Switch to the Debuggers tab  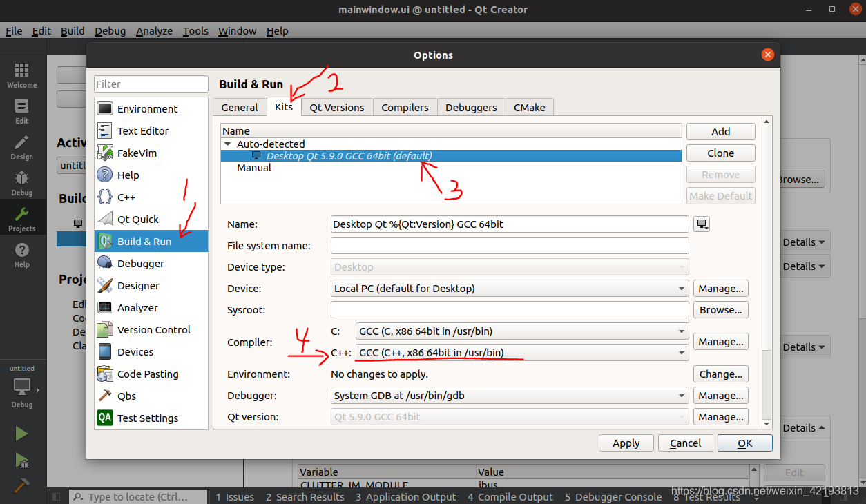point(471,107)
